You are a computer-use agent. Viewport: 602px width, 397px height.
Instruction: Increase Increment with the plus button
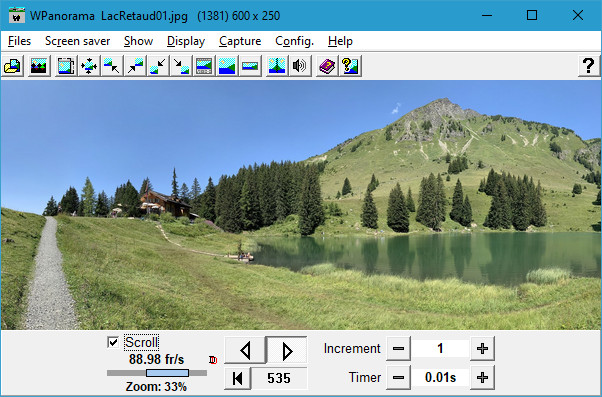click(482, 349)
